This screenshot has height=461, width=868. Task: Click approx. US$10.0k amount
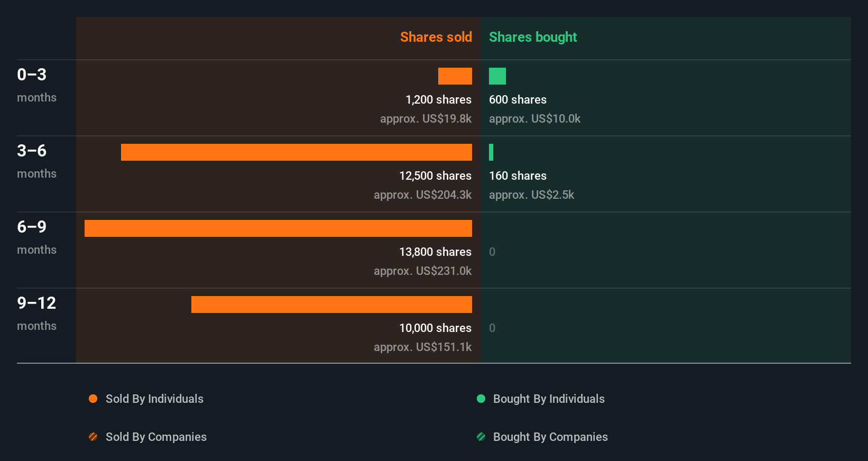click(534, 118)
